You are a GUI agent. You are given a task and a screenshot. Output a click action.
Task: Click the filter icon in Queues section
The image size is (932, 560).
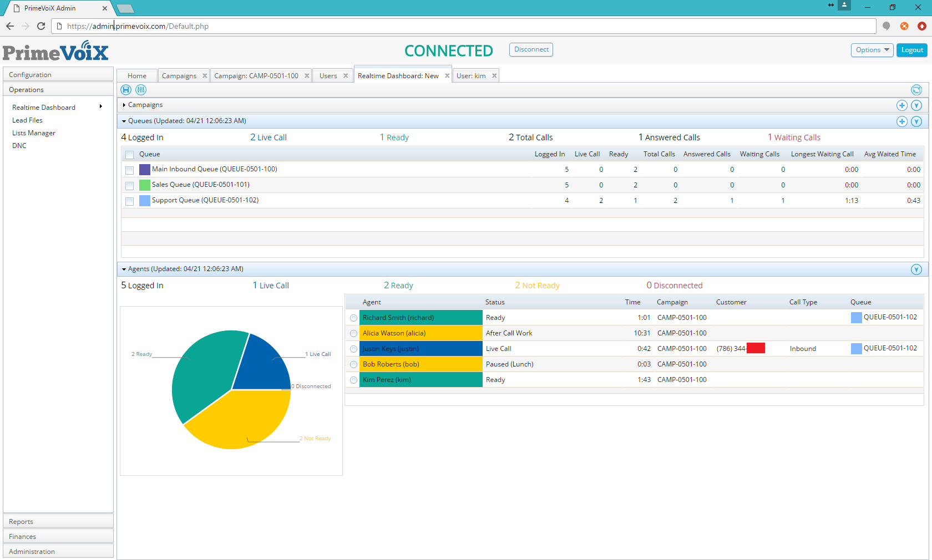coord(916,121)
